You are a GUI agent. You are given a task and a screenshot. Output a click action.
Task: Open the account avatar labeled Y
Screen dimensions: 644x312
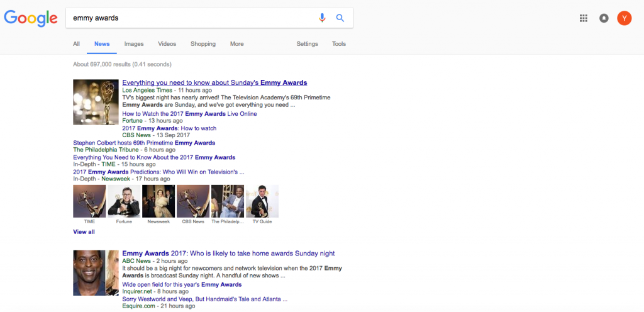[x=624, y=18]
